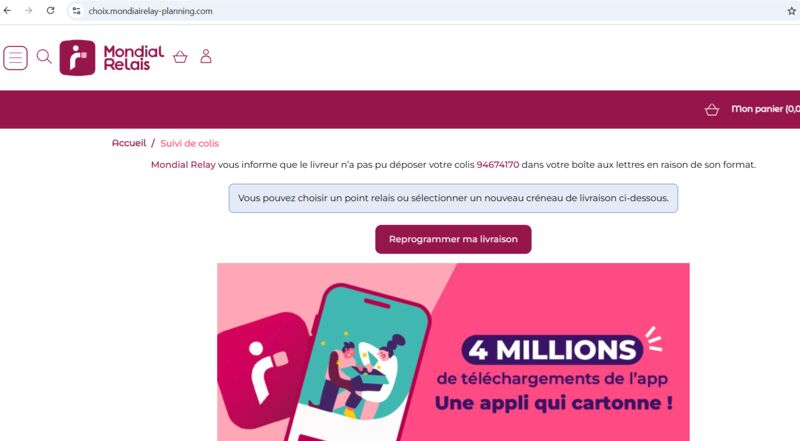Open the basket icon beside logo
This screenshot has width=800, height=441.
pos(180,57)
